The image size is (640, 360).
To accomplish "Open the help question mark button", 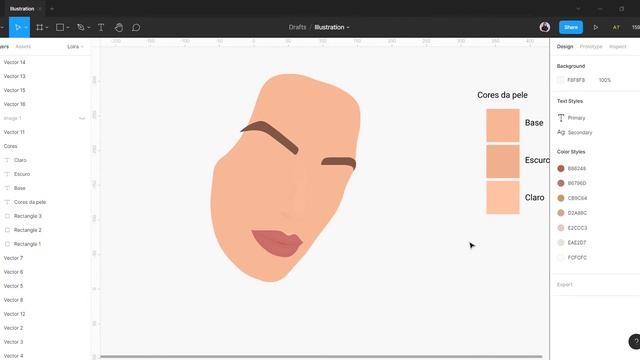I will pos(635,342).
